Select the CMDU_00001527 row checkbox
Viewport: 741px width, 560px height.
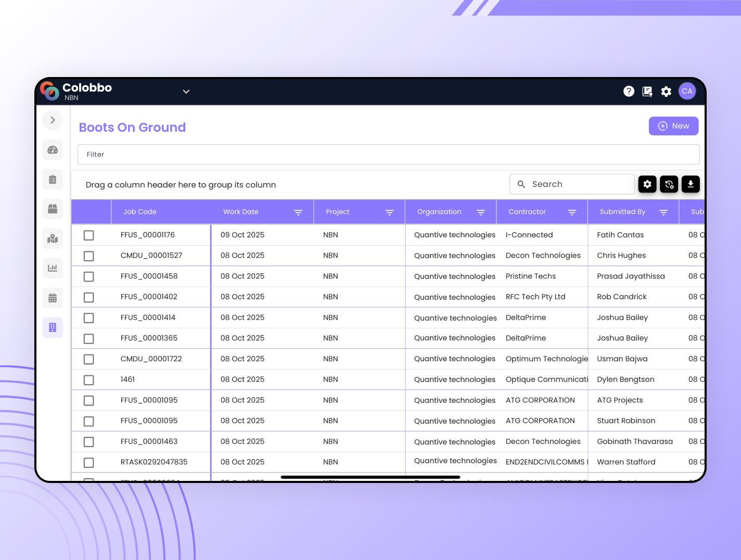[x=89, y=256]
